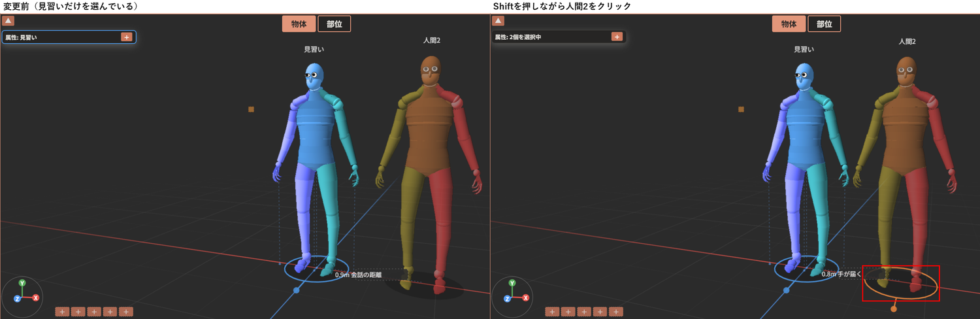Image resolution: width=980 pixels, height=319 pixels.
Task: Click the 属性: 2個を選択中 field in the right view
Action: tap(559, 37)
